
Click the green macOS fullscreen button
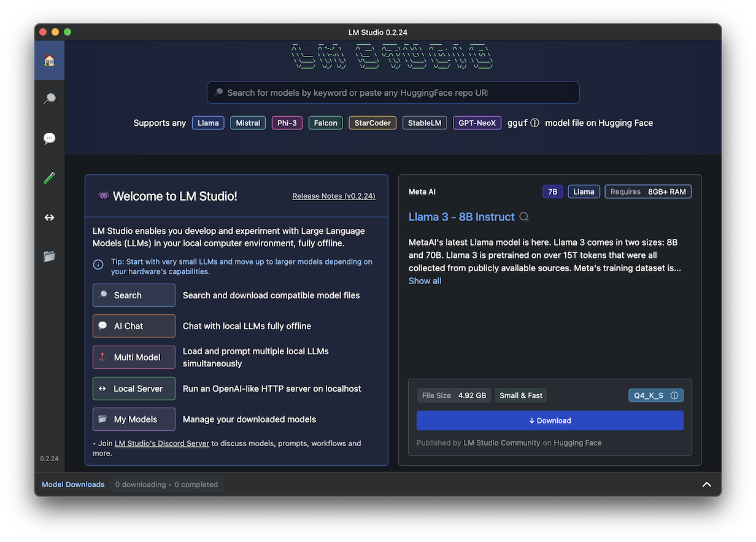[x=67, y=32]
